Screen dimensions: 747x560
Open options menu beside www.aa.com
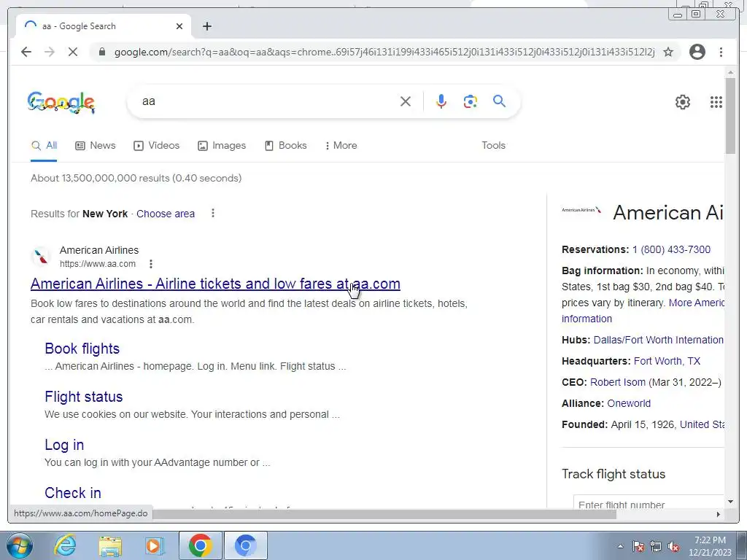click(x=150, y=264)
